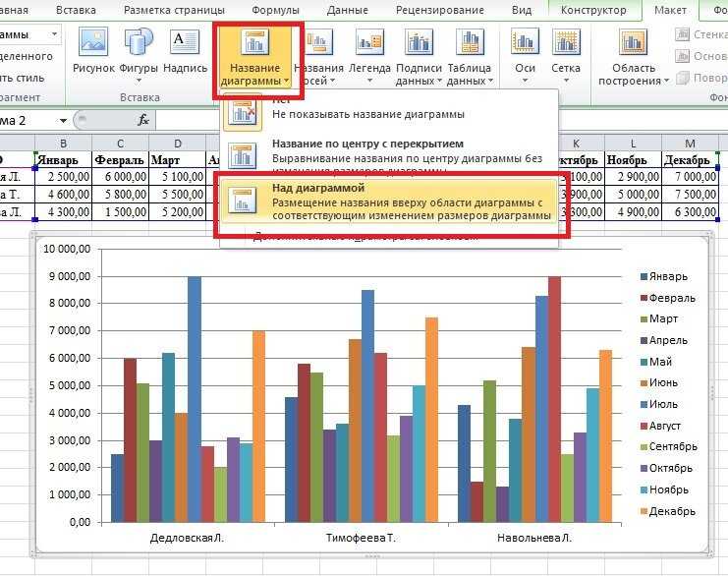Open the Конструктор chart tab
The image size is (728, 576).
[593, 10]
